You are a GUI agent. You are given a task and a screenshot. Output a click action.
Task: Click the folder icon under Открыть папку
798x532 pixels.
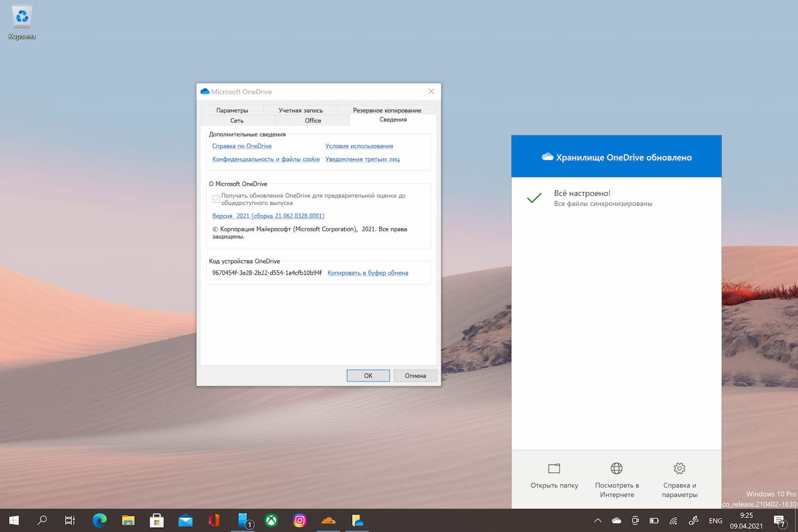[553, 469]
